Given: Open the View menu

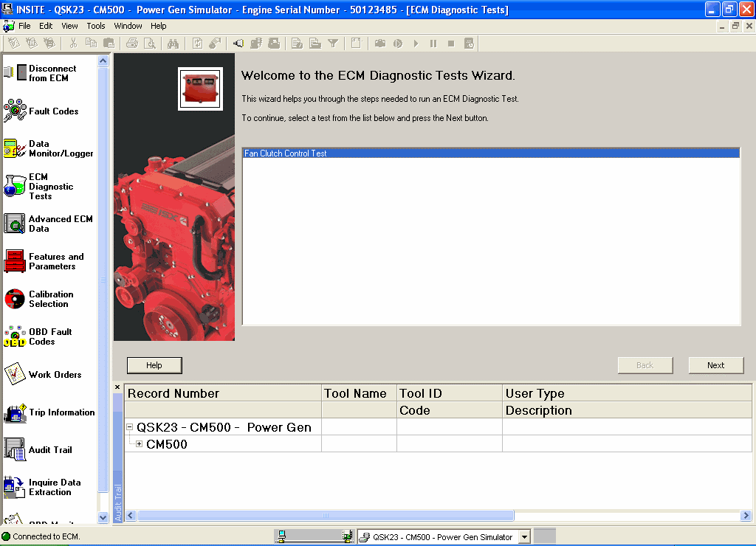Looking at the screenshot, I should [x=69, y=26].
